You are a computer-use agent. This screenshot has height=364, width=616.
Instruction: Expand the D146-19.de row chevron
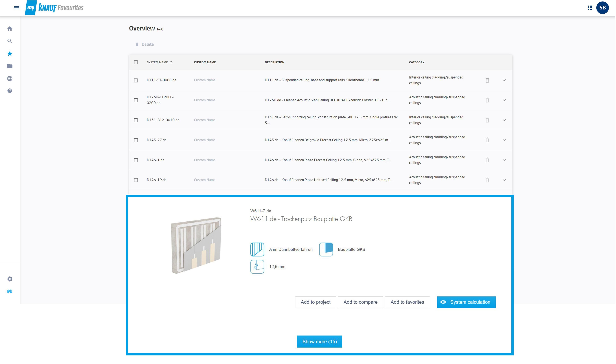[504, 180]
